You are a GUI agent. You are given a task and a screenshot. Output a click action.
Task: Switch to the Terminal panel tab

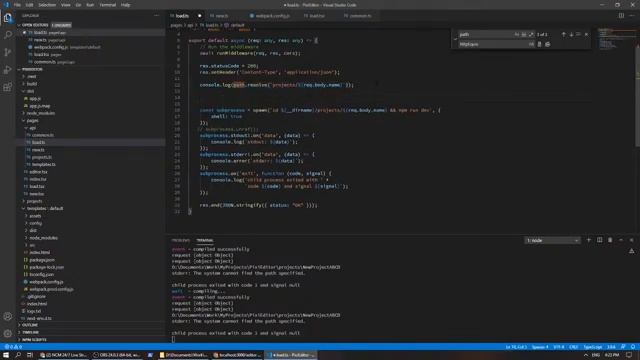tap(204, 240)
